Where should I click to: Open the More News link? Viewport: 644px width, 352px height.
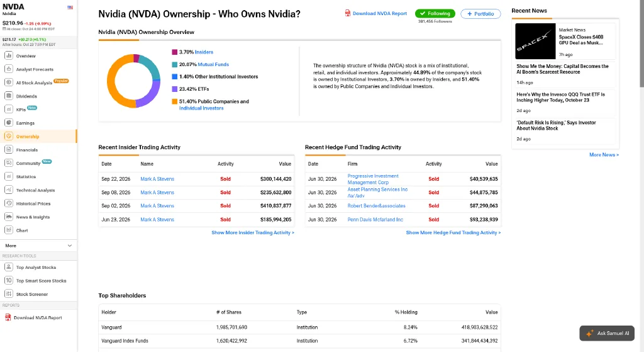pos(604,155)
